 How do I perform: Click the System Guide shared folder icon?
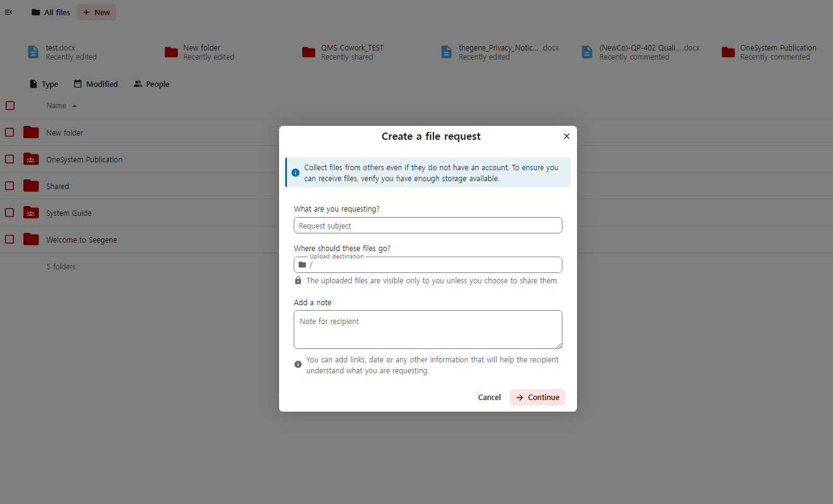(31, 213)
